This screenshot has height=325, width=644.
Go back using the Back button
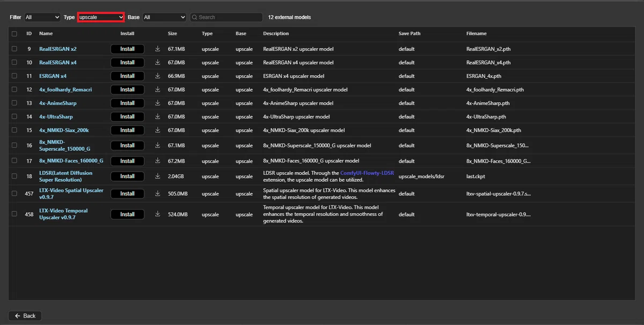(25, 316)
